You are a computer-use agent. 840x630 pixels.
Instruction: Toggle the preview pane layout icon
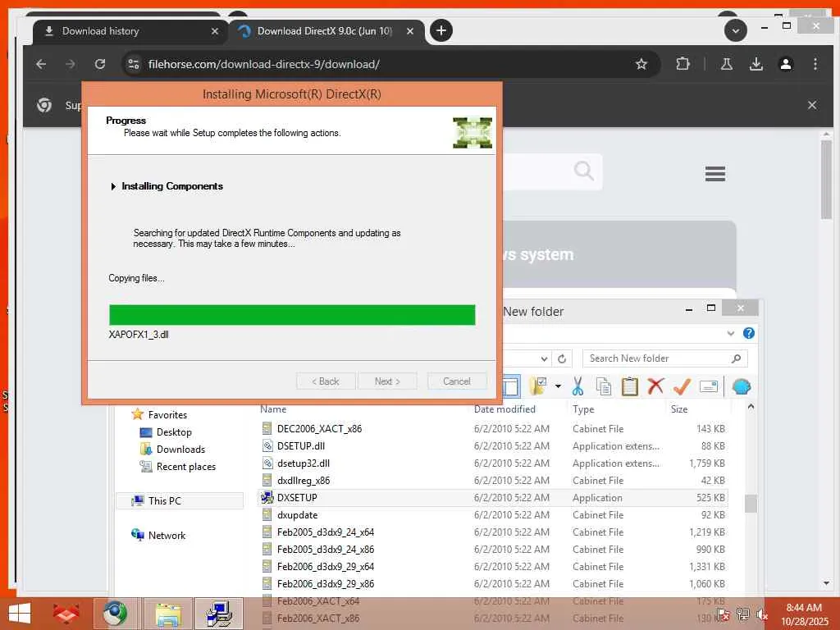coord(511,386)
